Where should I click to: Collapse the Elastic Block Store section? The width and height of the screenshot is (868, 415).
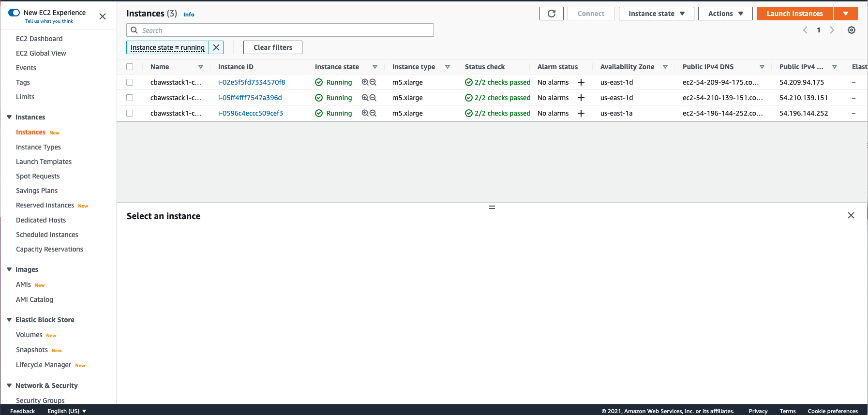click(9, 320)
